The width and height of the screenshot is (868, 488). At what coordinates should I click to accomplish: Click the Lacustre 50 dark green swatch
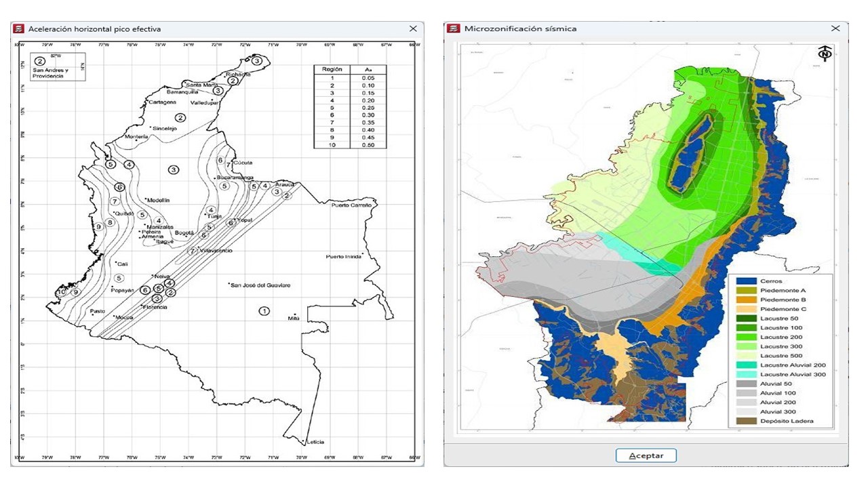746,319
